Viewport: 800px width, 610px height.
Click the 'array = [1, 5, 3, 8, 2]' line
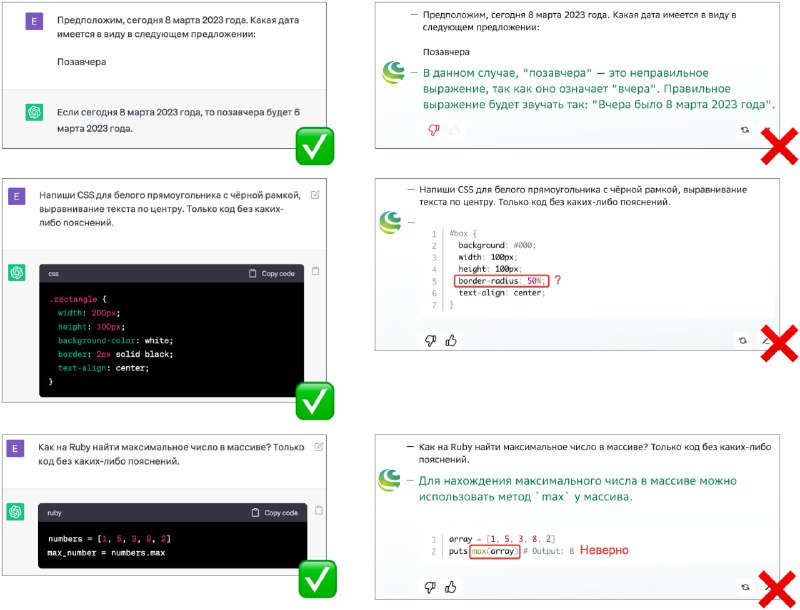coord(502,539)
